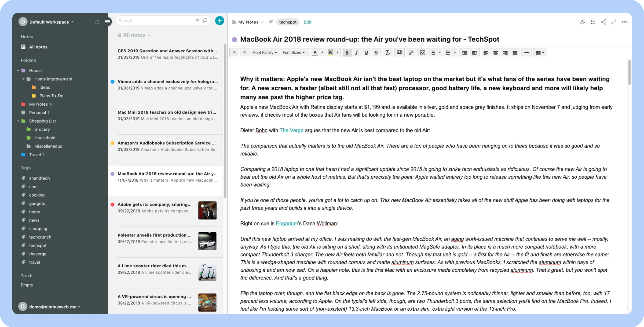Click Edit next to the techspot tag
Image resolution: width=644 pixels, height=327 pixels.
(308, 22)
